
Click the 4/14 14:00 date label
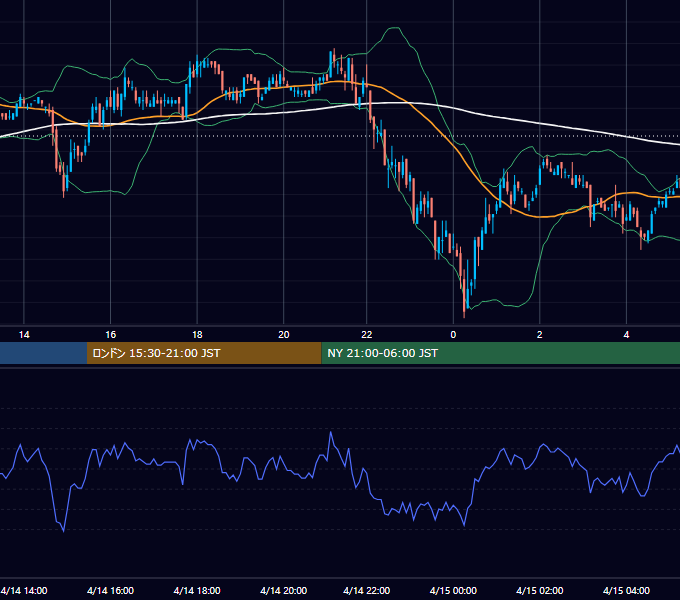pyautogui.click(x=24, y=590)
